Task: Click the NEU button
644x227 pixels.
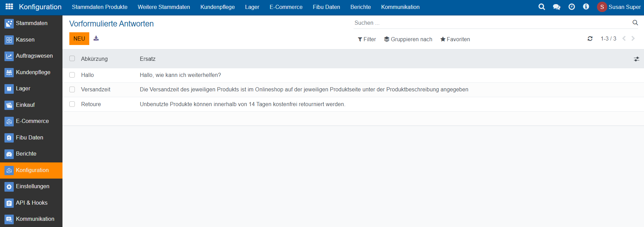Action: pyautogui.click(x=79, y=38)
